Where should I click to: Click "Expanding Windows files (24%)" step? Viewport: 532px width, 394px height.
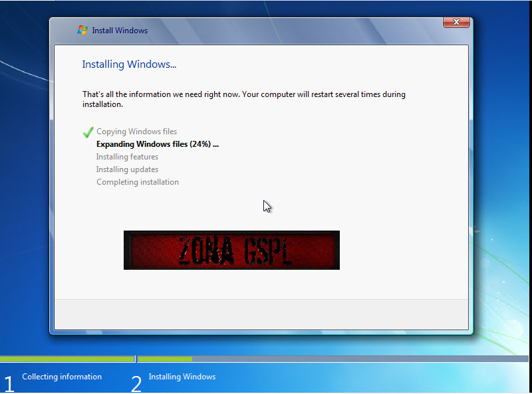[x=158, y=144]
